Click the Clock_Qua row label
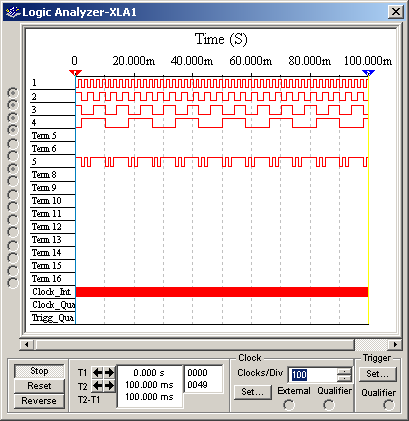Image resolution: width=409 pixels, height=421 pixels. (x=53, y=305)
